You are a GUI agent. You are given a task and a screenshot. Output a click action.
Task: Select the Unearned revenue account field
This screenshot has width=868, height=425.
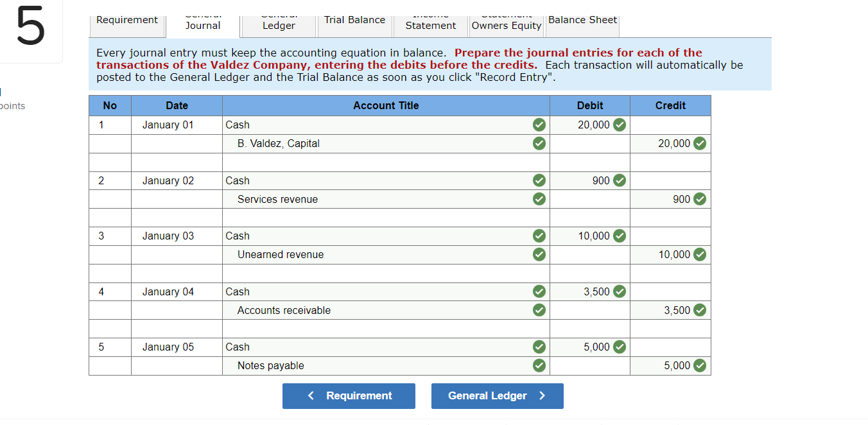pos(386,254)
